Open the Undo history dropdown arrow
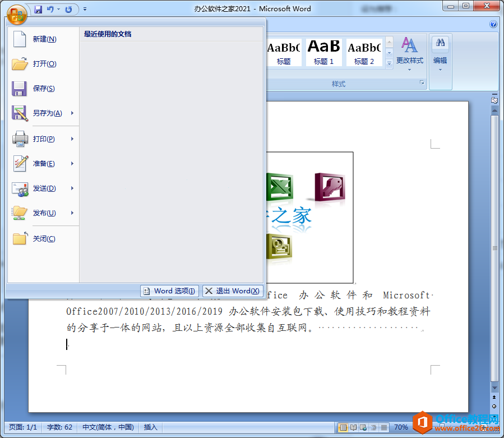The width and height of the screenshot is (504, 438). [x=58, y=10]
